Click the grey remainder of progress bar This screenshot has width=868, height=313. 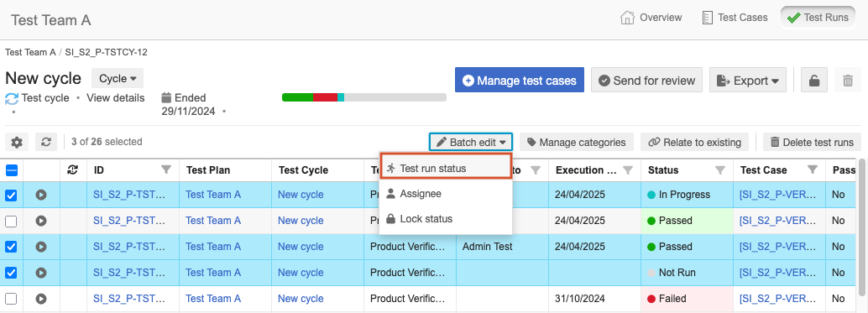[x=395, y=97]
